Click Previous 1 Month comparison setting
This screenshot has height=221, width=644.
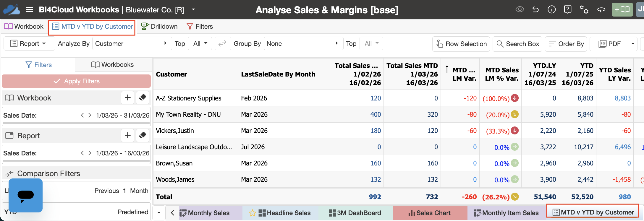click(121, 191)
